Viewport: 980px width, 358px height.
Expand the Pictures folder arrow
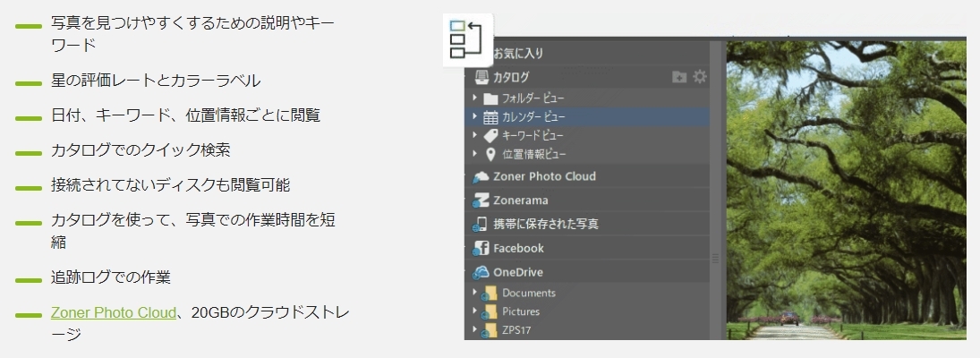[475, 311]
